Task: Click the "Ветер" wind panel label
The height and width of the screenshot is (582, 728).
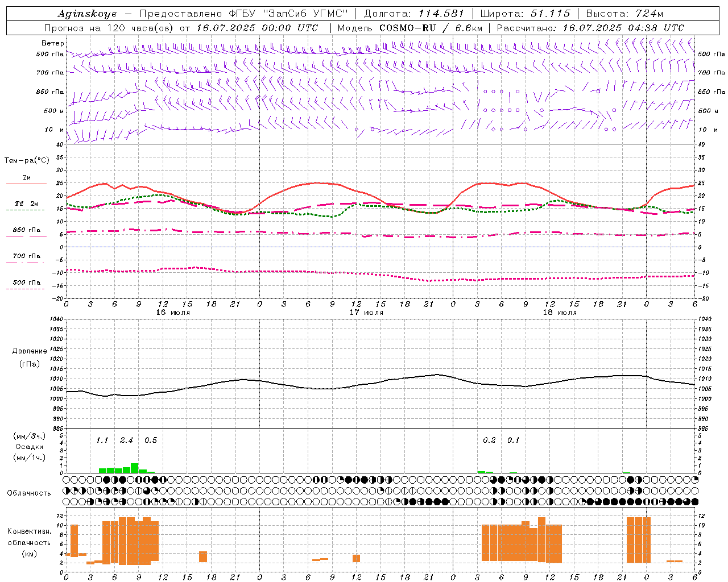Action: click(x=53, y=43)
